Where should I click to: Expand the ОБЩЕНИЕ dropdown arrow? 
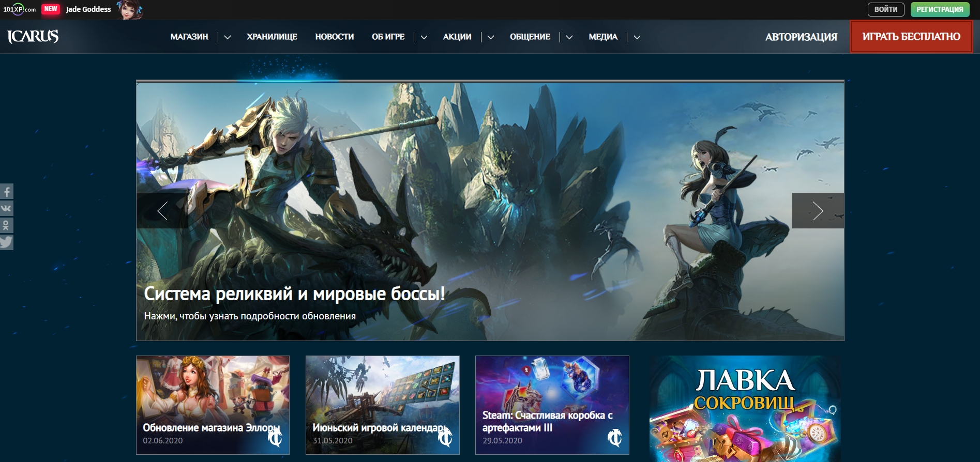tap(569, 37)
